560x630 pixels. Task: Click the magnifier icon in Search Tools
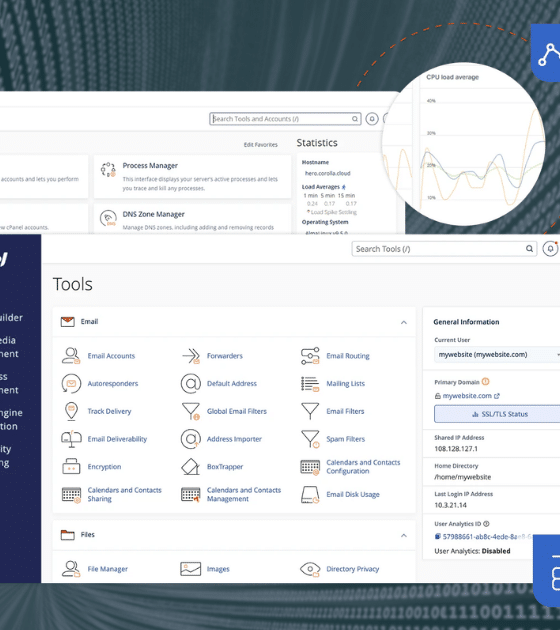[529, 249]
